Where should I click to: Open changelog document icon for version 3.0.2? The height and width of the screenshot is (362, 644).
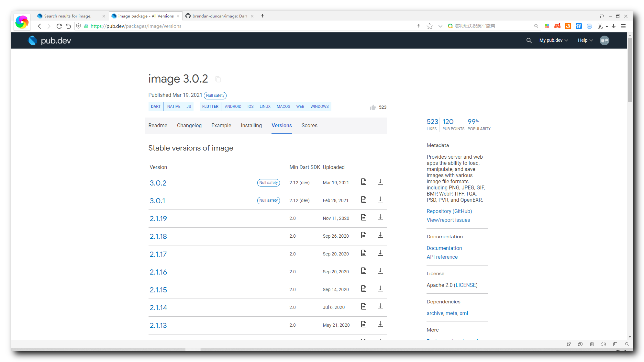(364, 182)
